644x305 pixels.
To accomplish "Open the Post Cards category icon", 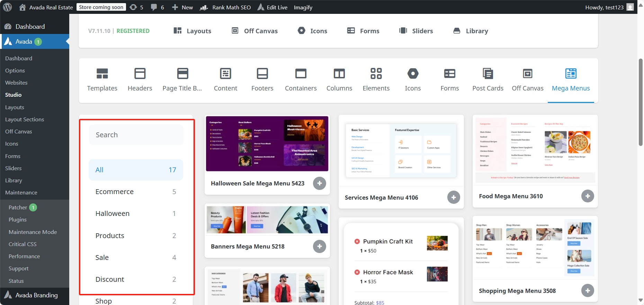I will pyautogui.click(x=488, y=74).
